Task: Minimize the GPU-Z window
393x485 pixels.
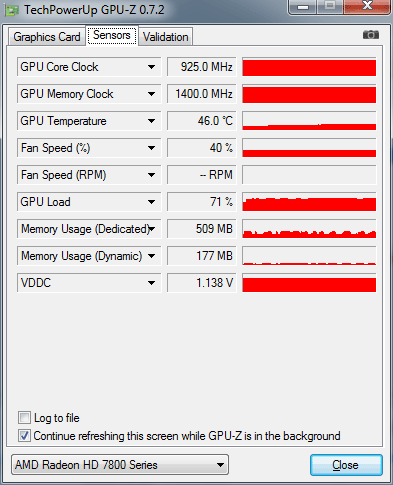Action: (303, 6)
